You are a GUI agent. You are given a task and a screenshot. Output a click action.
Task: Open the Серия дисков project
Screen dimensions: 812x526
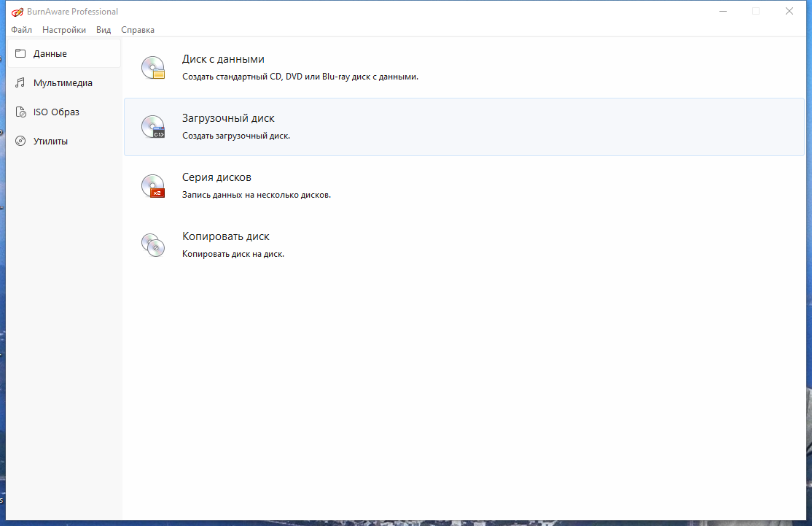[464, 186]
